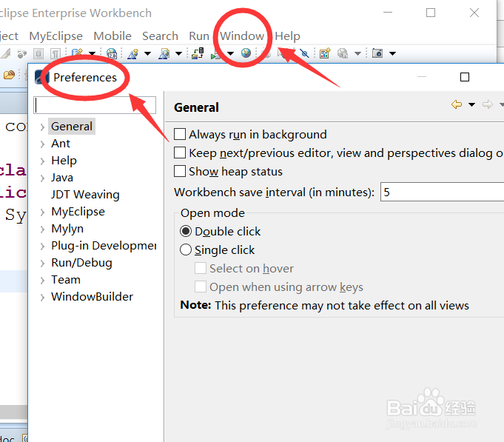Select General in preferences tree
Viewport: 504px width, 442px height.
[x=72, y=127]
